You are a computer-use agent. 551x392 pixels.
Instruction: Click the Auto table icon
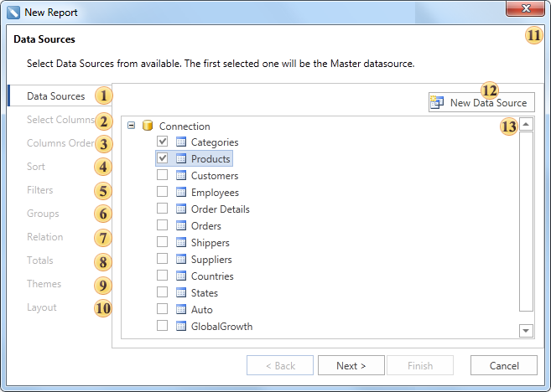[181, 310]
